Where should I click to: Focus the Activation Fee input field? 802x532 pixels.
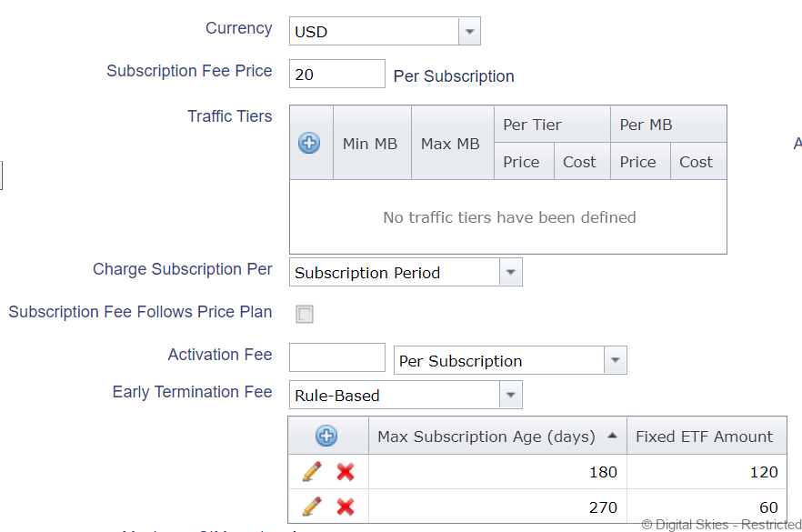[336, 357]
